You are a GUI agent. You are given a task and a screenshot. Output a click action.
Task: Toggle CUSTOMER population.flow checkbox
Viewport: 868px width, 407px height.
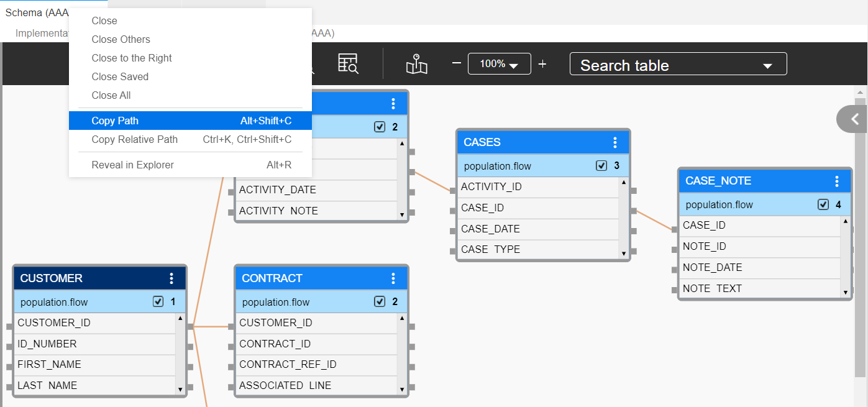(x=158, y=302)
